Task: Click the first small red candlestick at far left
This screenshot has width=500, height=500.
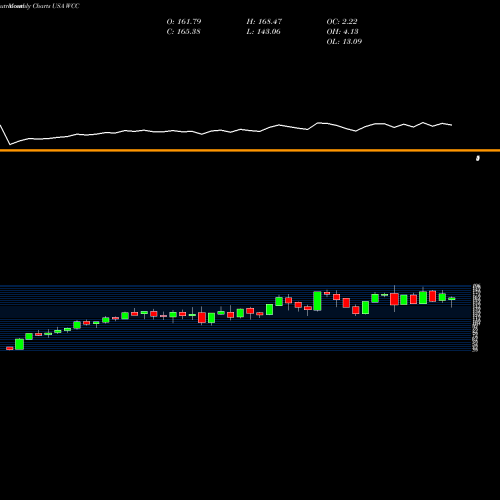Action: tap(10, 348)
